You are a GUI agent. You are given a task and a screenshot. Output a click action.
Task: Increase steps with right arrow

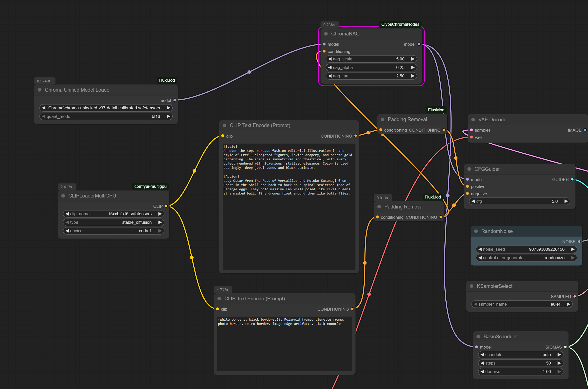559,363
